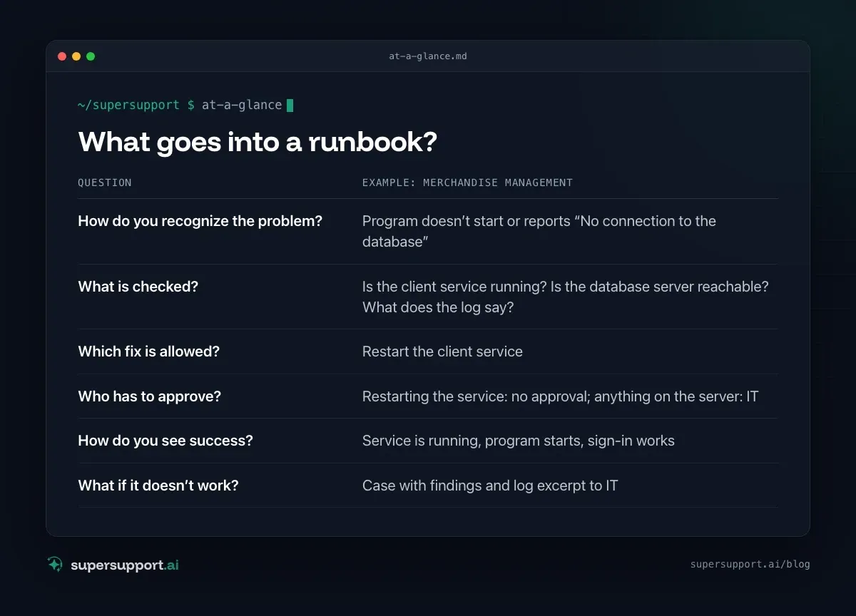
Task: Click the yellow minimize window dot
Action: [x=76, y=56]
